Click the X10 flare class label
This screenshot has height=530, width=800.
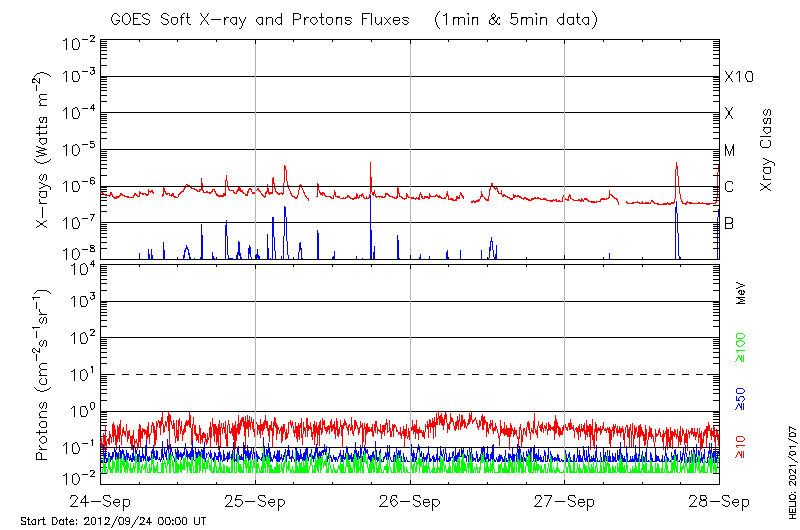coord(738,77)
